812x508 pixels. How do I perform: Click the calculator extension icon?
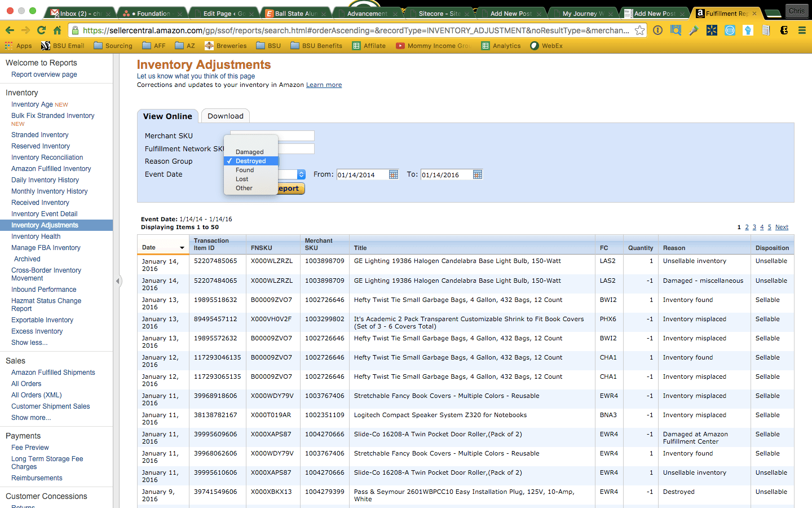[x=766, y=30]
